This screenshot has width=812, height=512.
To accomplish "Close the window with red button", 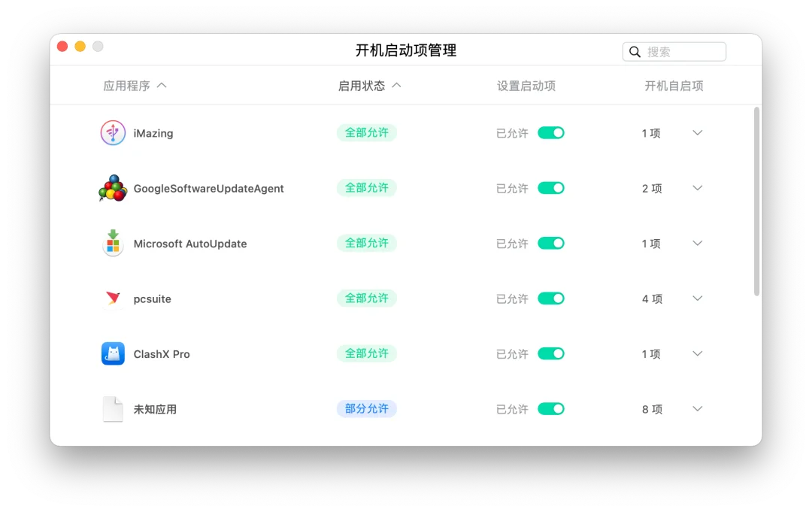I will [62, 47].
